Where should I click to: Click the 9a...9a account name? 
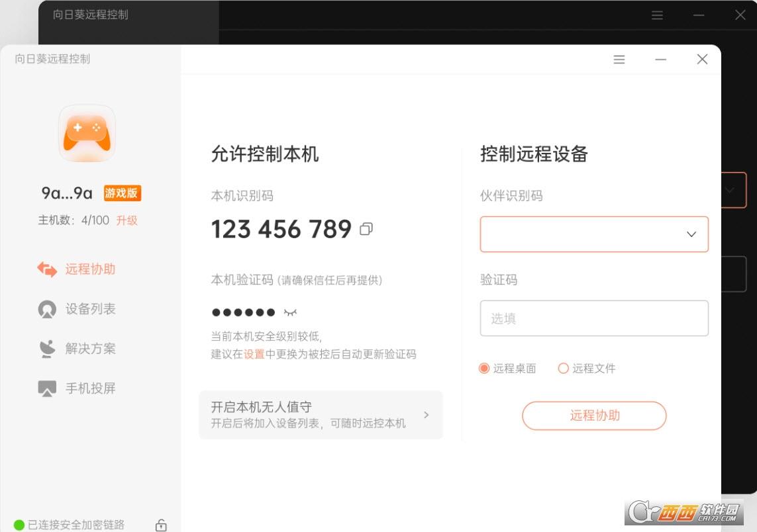click(x=67, y=193)
